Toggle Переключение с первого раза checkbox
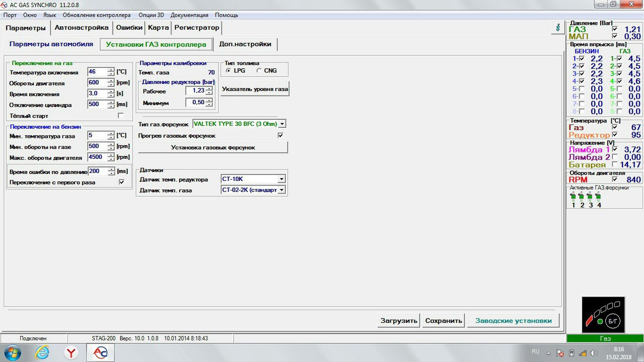644x362 pixels. [121, 182]
